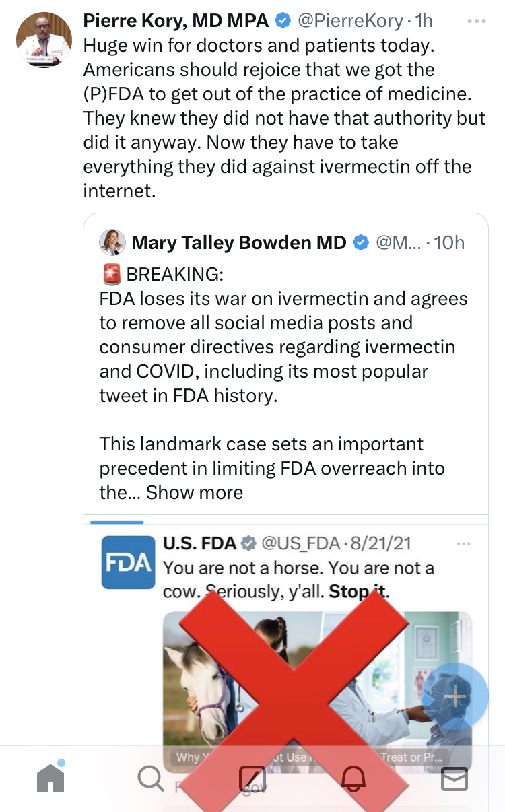Open the Search tab in bottom bar
505x812 pixels.
click(151, 779)
